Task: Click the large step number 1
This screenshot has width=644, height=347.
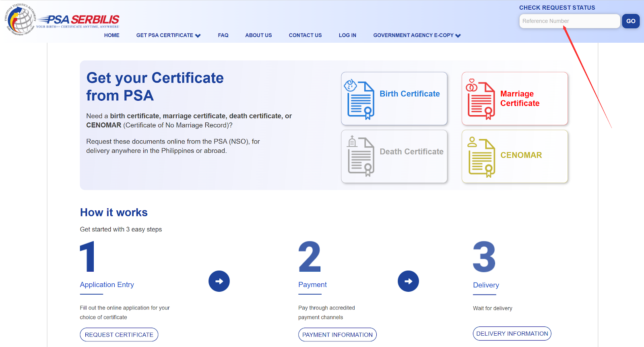Action: click(87, 256)
